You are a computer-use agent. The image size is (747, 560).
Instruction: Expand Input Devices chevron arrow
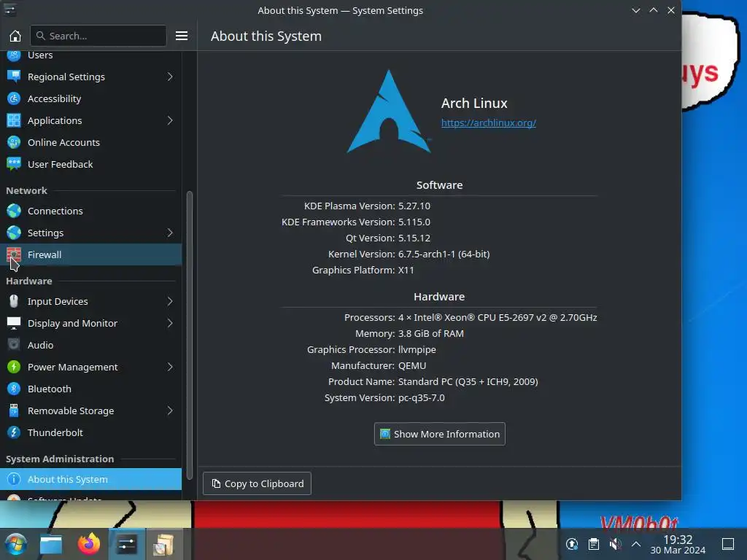(170, 301)
